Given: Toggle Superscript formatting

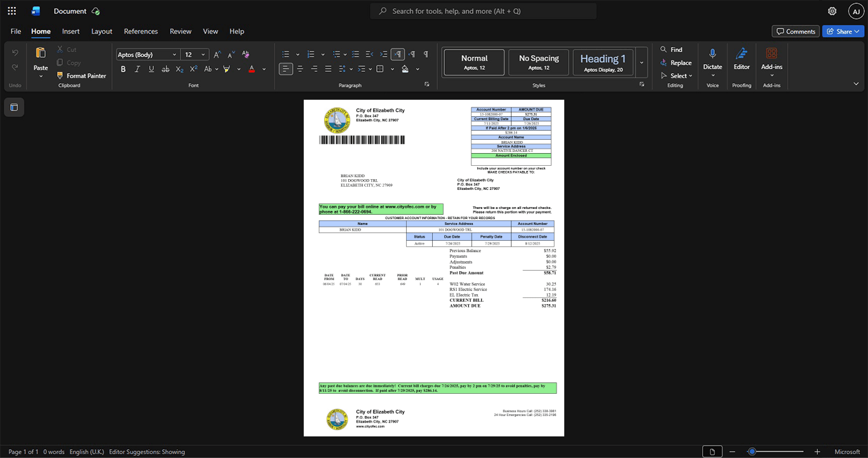Looking at the screenshot, I should (x=193, y=69).
